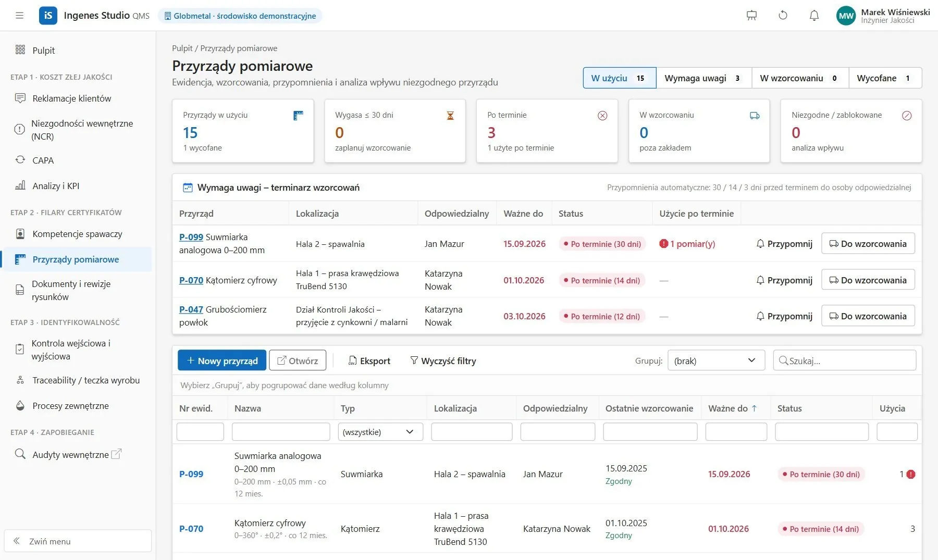Click the Nazwa column filter field
The width and height of the screenshot is (938, 560).
(x=281, y=432)
